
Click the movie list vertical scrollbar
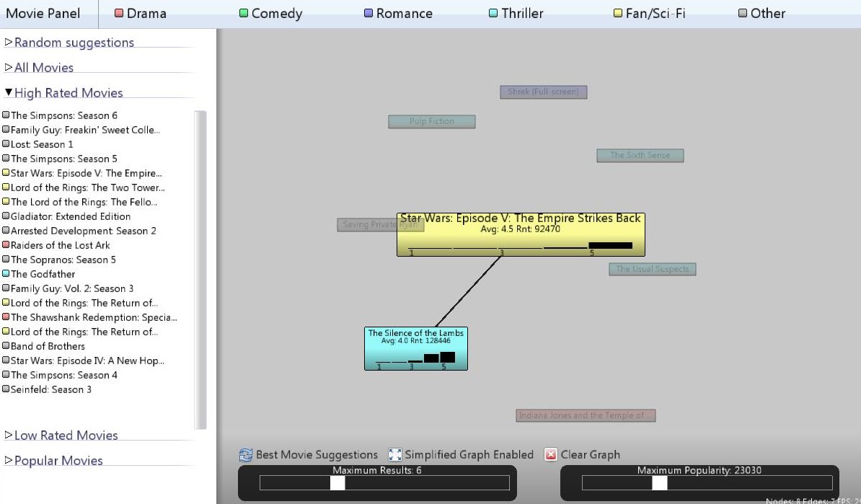click(x=200, y=270)
